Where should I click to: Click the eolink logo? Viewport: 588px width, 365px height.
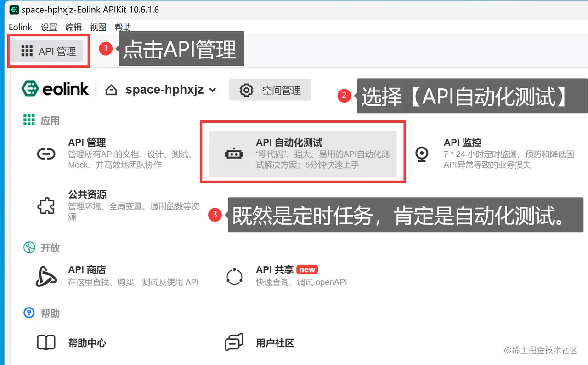point(56,89)
